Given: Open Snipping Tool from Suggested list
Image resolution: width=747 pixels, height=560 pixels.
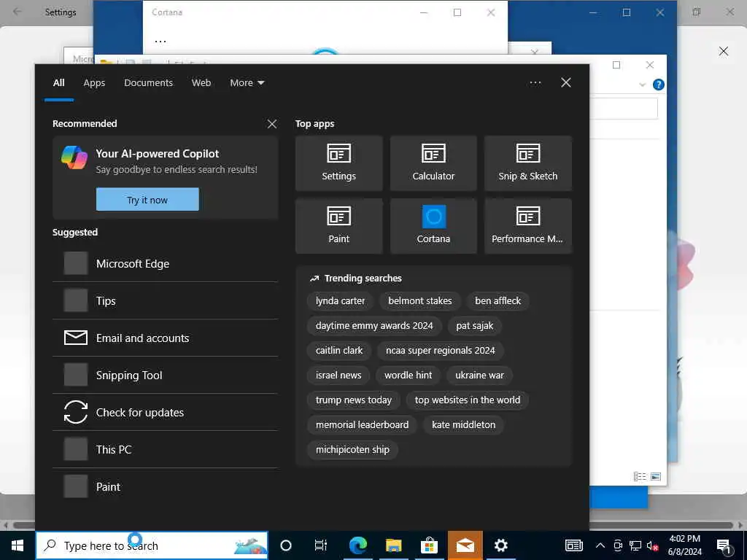Looking at the screenshot, I should coord(166,375).
